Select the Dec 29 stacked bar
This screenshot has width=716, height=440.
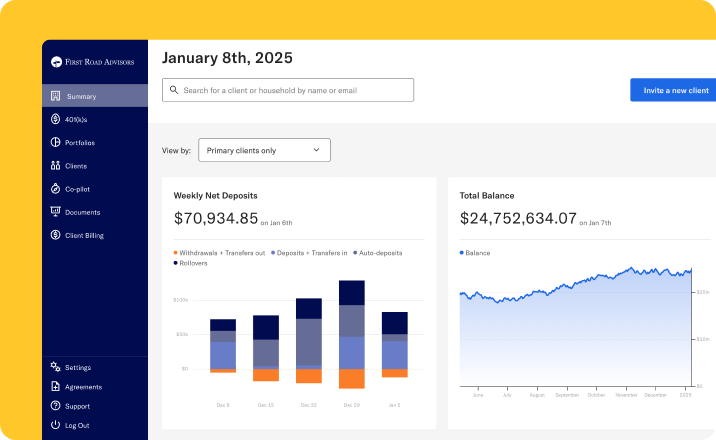click(x=352, y=334)
